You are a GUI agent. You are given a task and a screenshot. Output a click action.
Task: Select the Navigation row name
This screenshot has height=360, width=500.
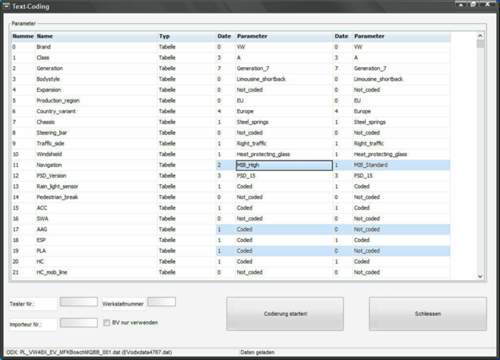click(x=49, y=165)
